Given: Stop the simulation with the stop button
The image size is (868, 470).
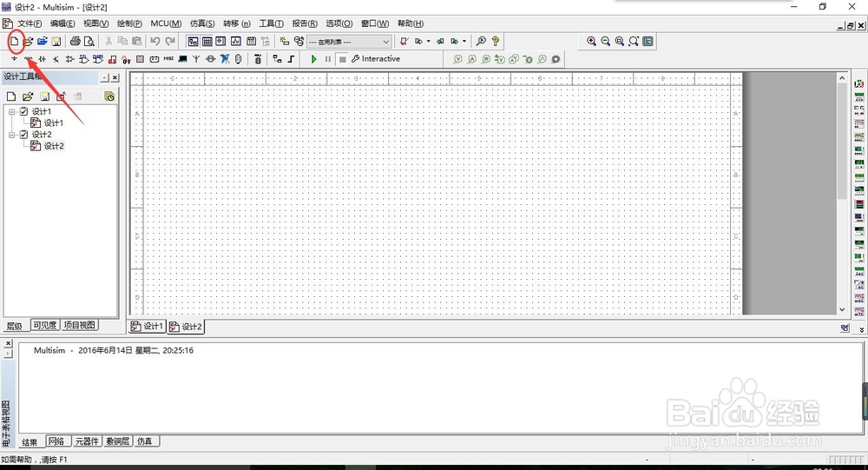Looking at the screenshot, I should (x=343, y=59).
